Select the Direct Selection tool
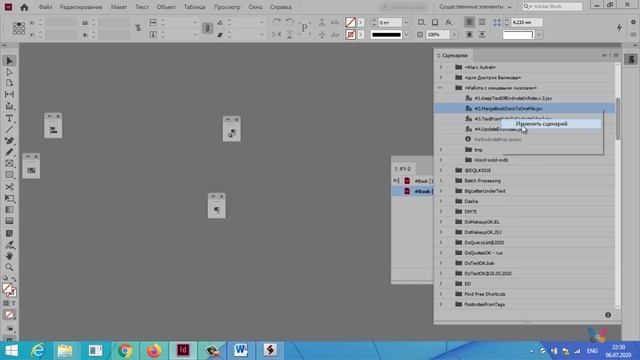This screenshot has height=360, width=640. pos(9,72)
